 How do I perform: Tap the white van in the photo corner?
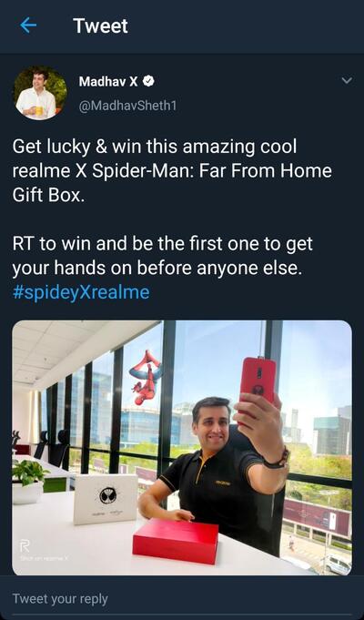click(337, 564)
